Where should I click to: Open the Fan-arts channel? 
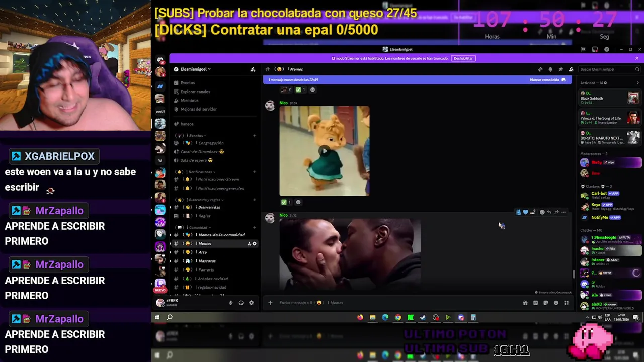[x=205, y=270]
